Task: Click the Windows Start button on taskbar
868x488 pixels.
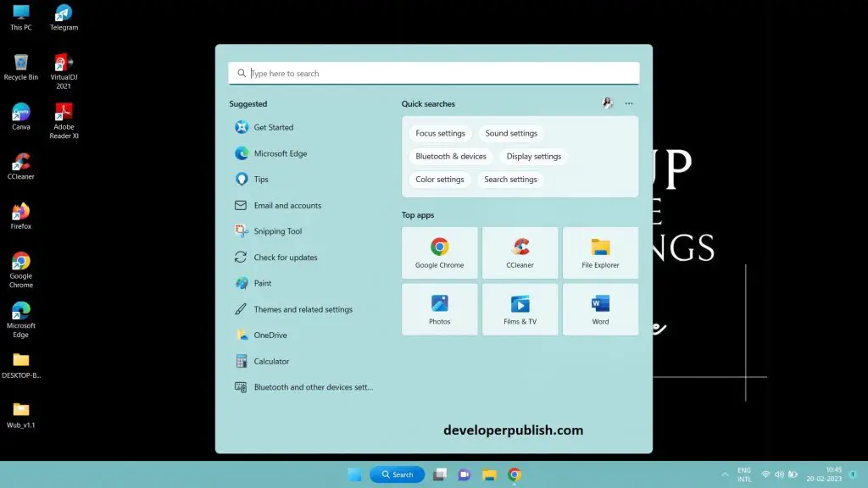Action: [x=354, y=474]
